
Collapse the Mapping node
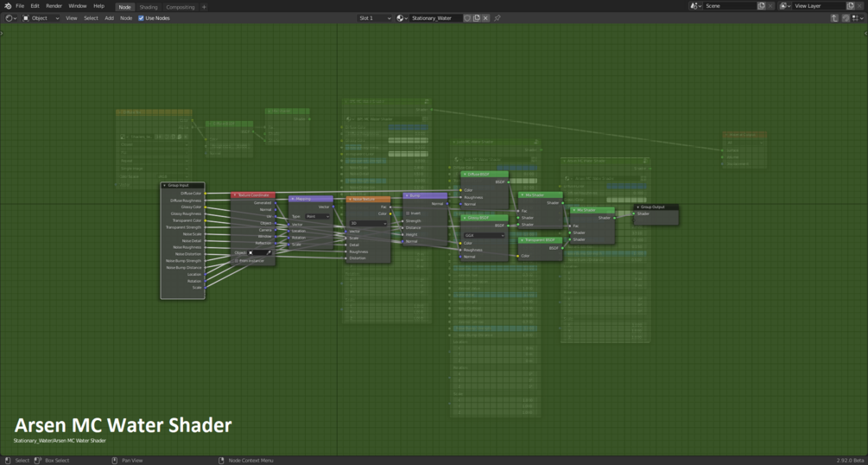[292, 199]
